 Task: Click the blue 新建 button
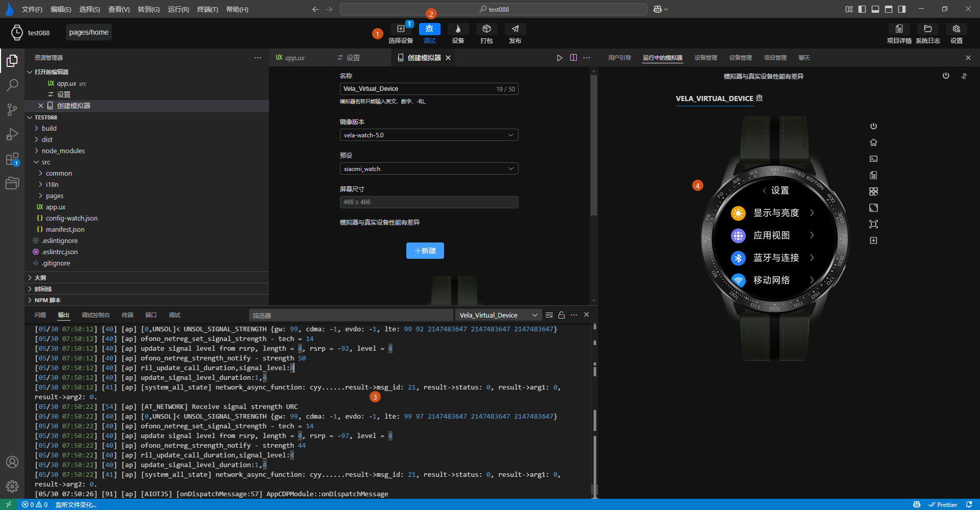425,251
